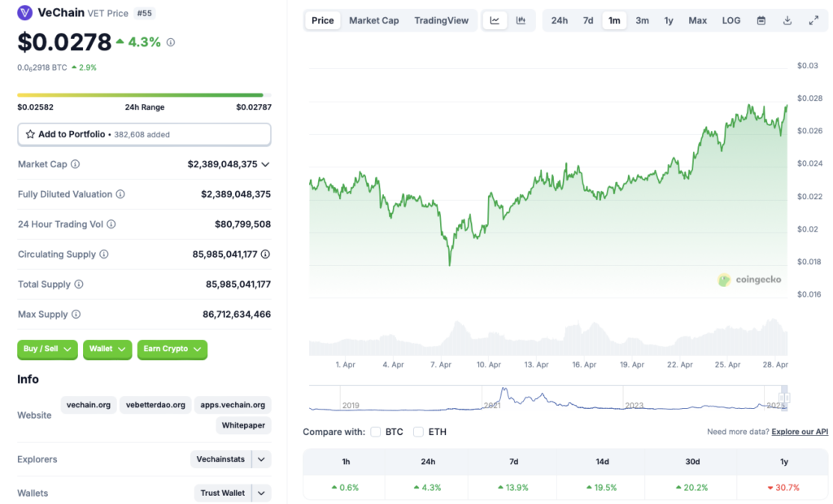The height and width of the screenshot is (504, 833).
Task: Open Trust Wallet button
Action: (223, 493)
